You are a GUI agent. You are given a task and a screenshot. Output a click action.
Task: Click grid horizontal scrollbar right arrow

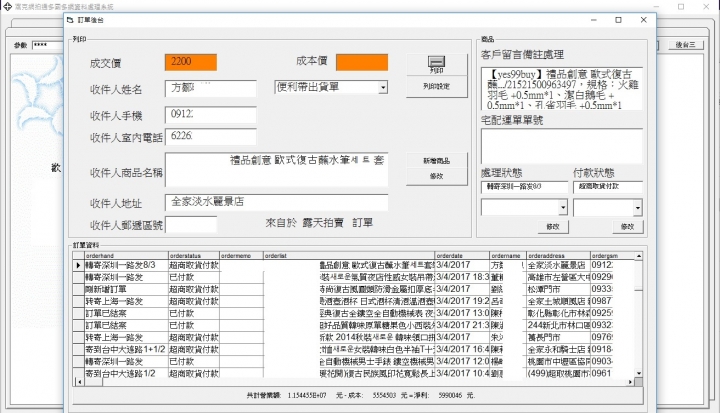click(x=630, y=382)
